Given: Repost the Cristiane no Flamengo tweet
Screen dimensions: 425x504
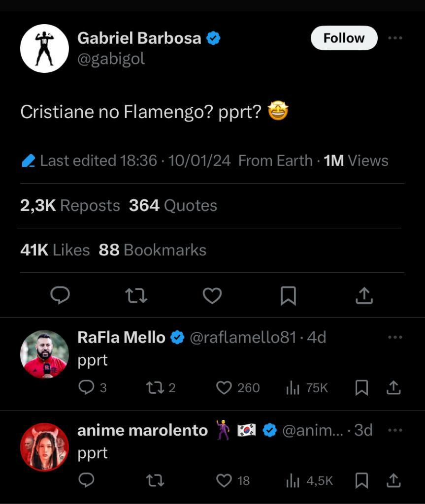Looking at the screenshot, I should [x=136, y=295].
